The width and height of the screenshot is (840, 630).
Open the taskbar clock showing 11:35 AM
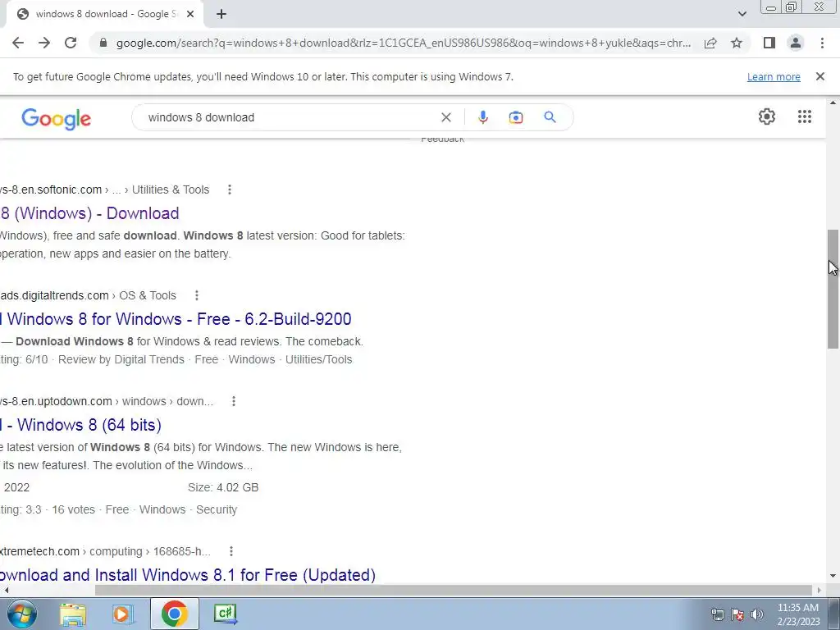pos(798,614)
